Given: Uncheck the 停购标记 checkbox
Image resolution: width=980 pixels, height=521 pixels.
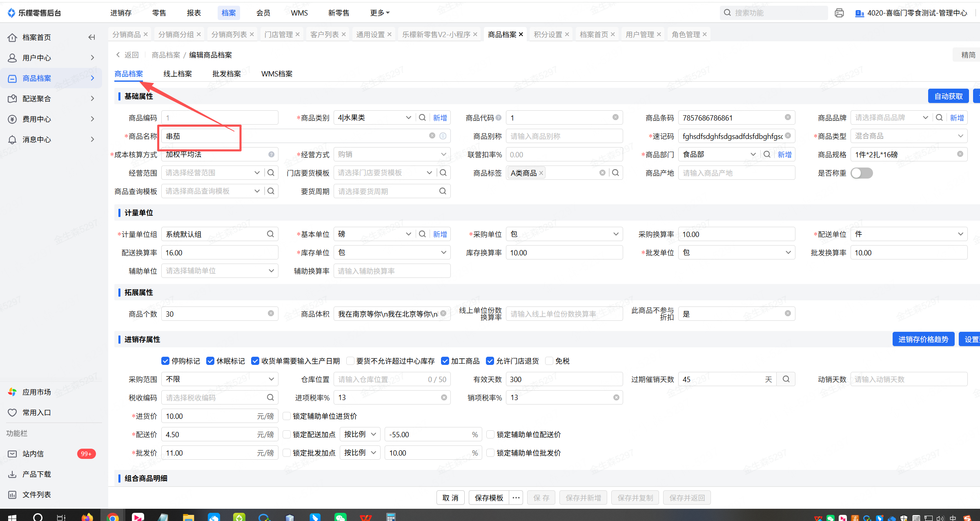Looking at the screenshot, I should pos(165,361).
